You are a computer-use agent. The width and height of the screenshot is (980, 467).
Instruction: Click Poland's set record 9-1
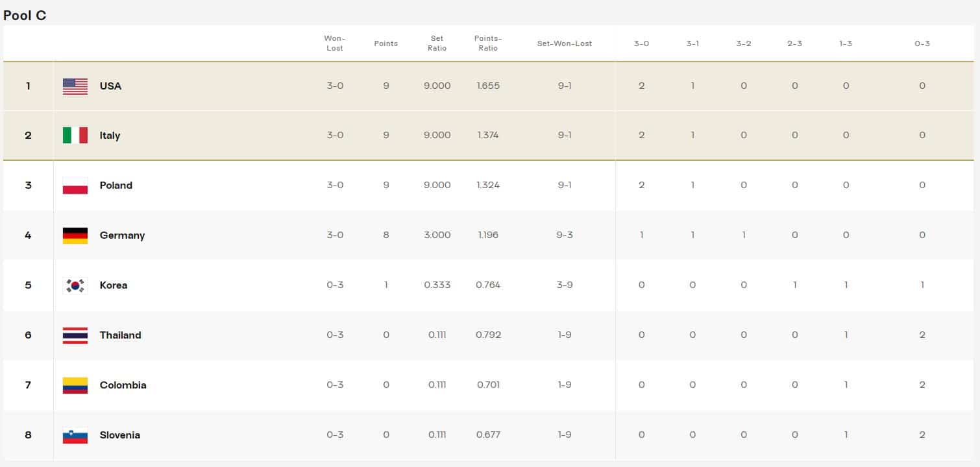tap(565, 186)
